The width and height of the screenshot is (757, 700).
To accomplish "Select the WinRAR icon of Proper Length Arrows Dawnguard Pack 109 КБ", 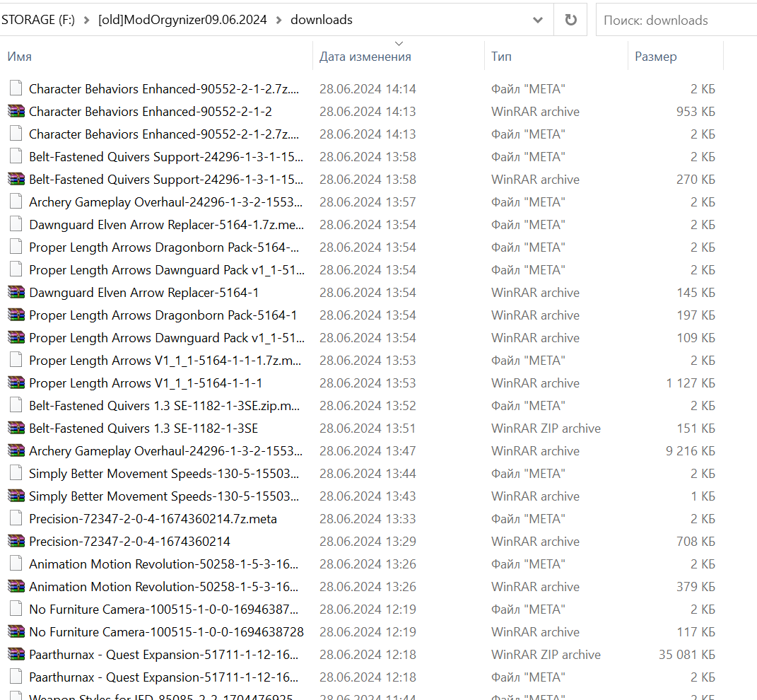I will (x=16, y=338).
